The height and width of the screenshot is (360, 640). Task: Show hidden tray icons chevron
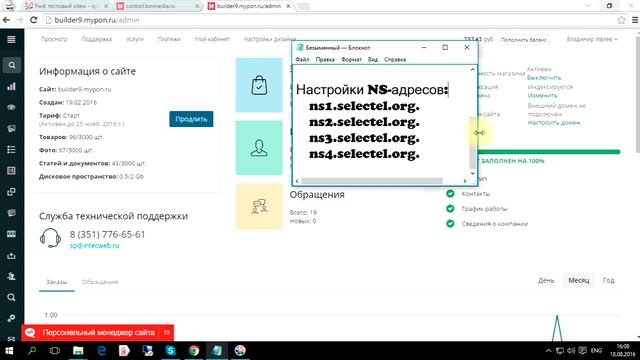pos(548,351)
